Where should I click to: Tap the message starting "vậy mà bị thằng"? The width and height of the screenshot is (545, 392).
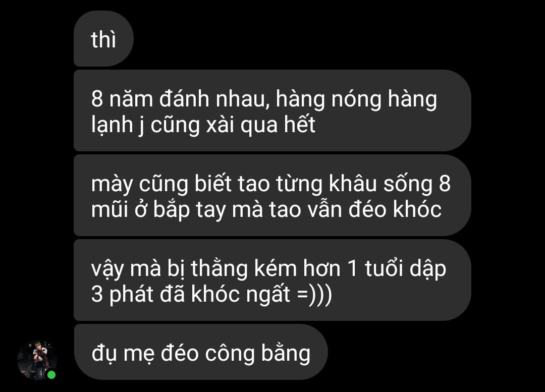(272, 280)
